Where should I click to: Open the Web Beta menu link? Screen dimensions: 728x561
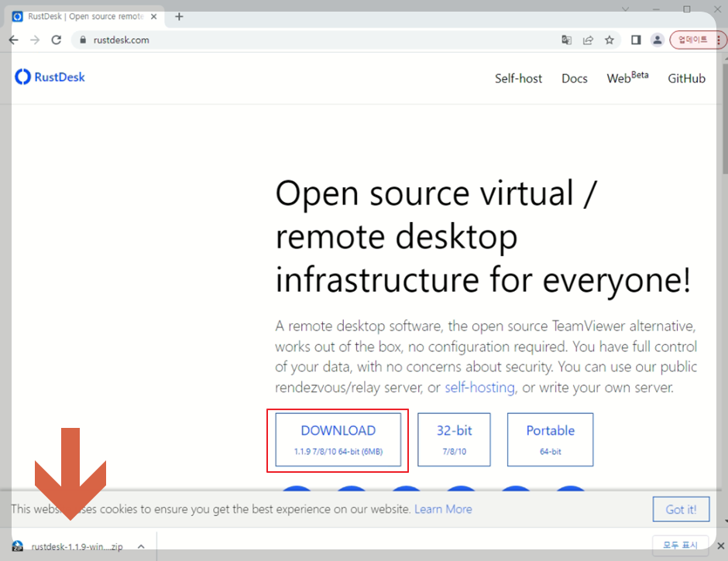pos(627,77)
